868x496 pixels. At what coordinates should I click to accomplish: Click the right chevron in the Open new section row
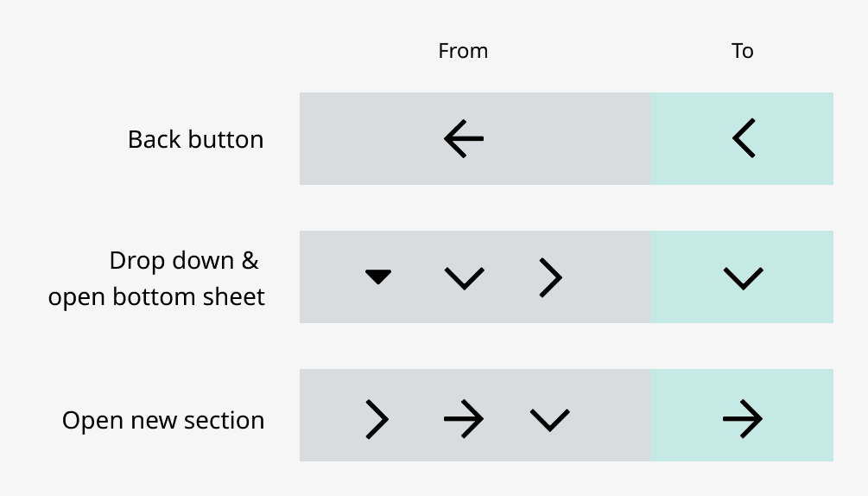[x=377, y=419]
